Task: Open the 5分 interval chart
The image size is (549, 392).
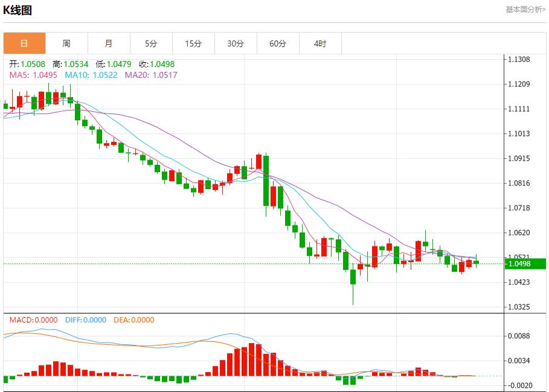Action: click(x=151, y=43)
